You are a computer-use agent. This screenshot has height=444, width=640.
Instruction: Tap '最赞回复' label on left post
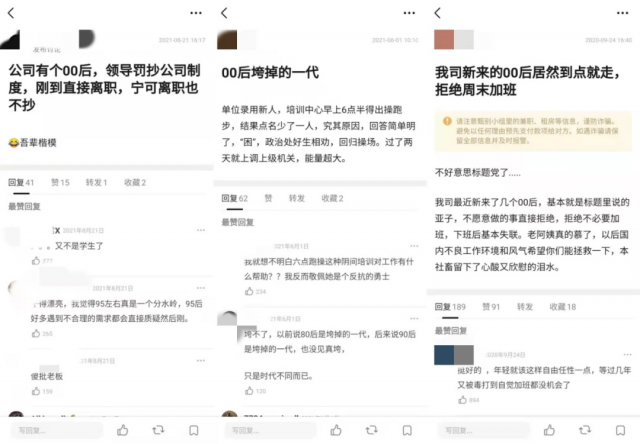tap(24, 206)
